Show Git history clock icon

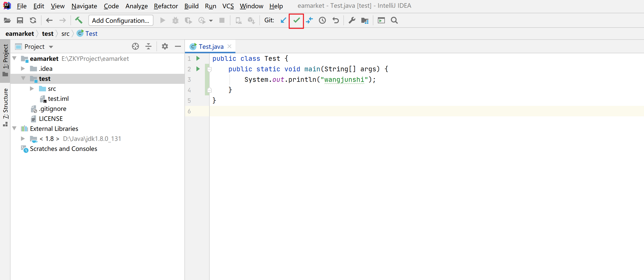click(x=322, y=20)
